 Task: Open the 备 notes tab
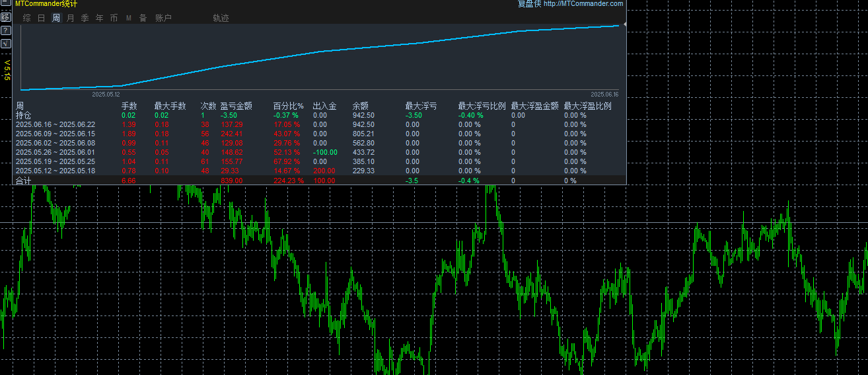(x=143, y=18)
